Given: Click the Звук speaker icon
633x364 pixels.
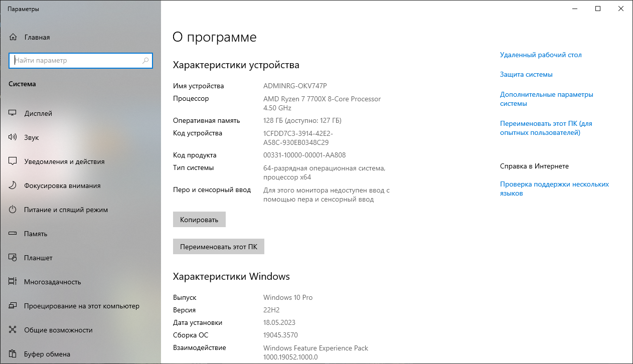Looking at the screenshot, I should (13, 137).
